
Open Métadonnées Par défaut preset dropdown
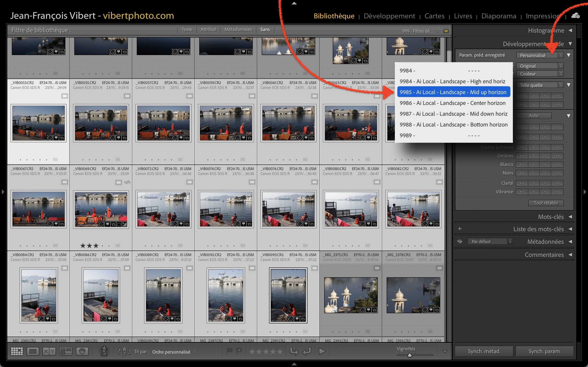[x=489, y=242]
